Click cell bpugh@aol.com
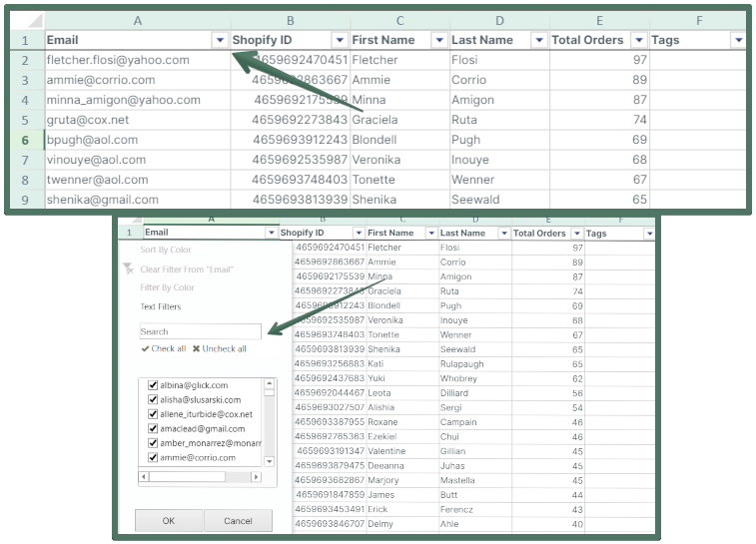 tap(138, 140)
